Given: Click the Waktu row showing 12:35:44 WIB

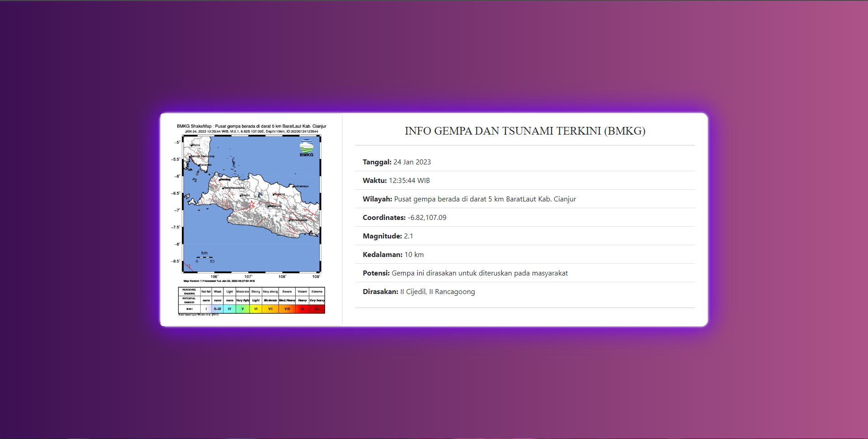Looking at the screenshot, I should 396,181.
